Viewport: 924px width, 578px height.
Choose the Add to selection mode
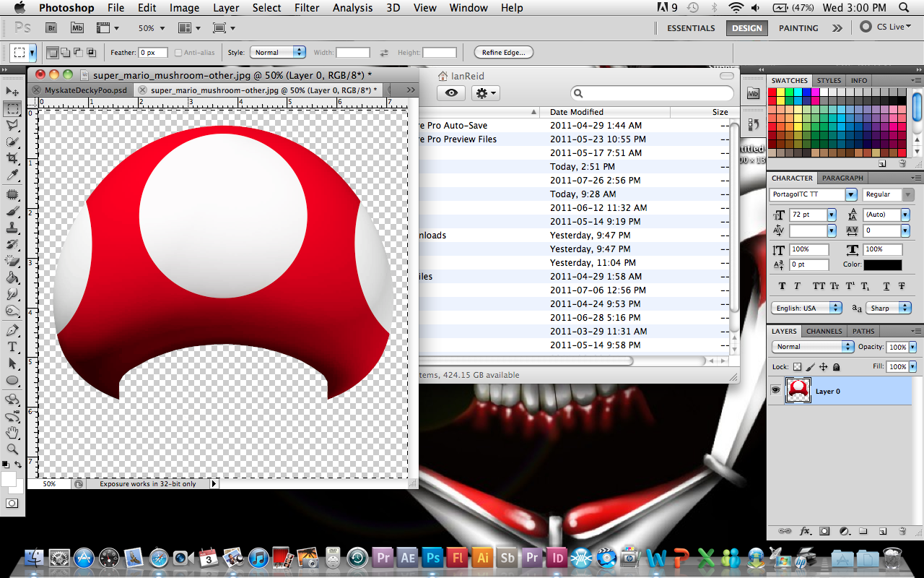[x=65, y=53]
